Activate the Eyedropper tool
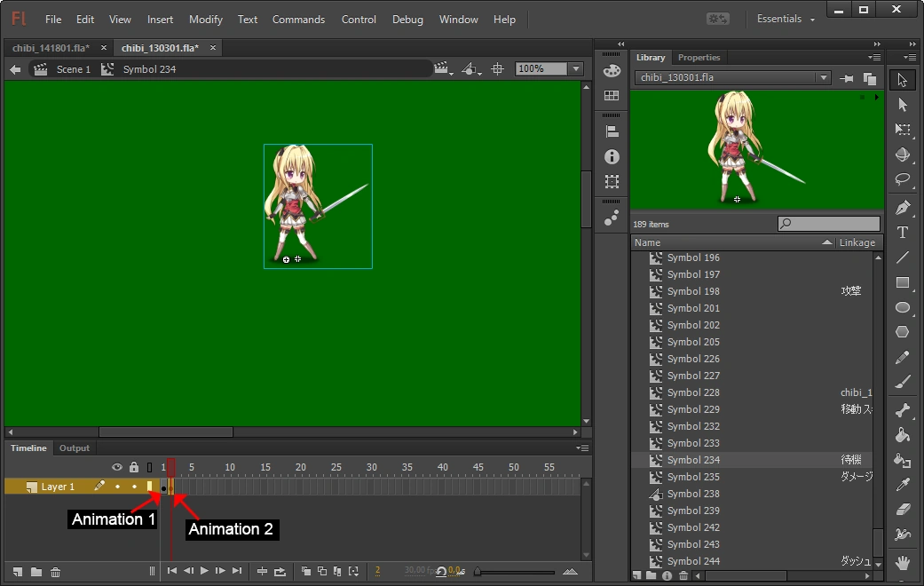The width and height of the screenshot is (924, 586). [x=903, y=485]
